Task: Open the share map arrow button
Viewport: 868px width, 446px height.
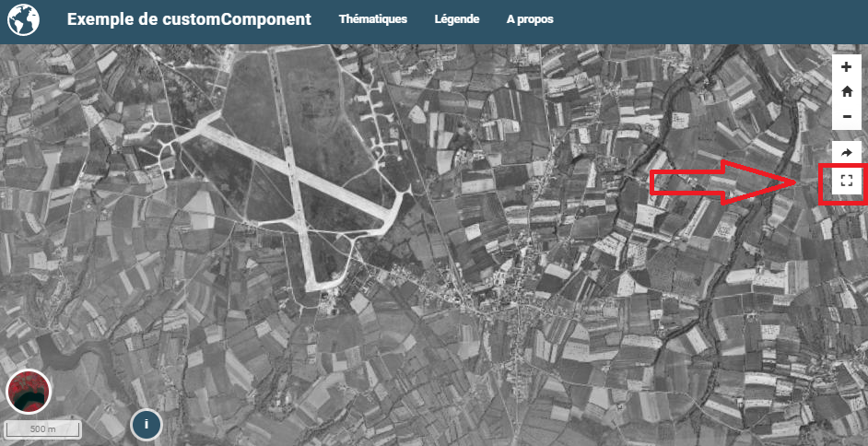Action: click(x=847, y=152)
